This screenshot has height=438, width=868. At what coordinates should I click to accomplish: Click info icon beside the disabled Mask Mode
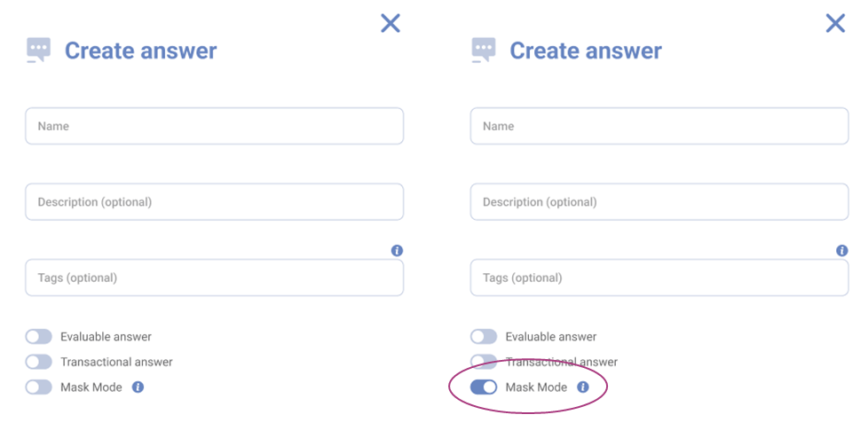pyautogui.click(x=138, y=387)
